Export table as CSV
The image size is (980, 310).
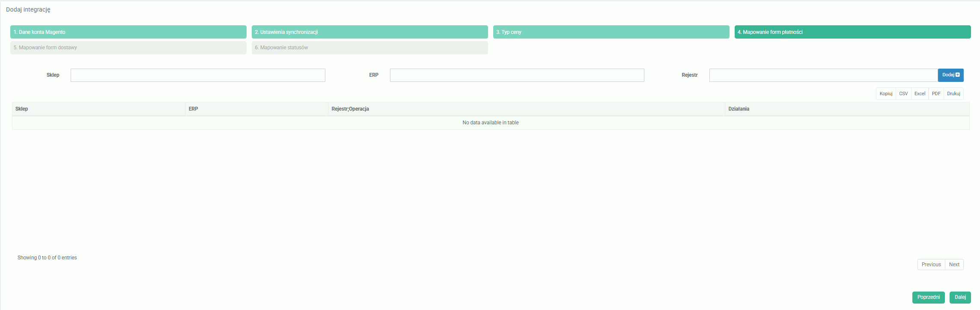pos(903,93)
